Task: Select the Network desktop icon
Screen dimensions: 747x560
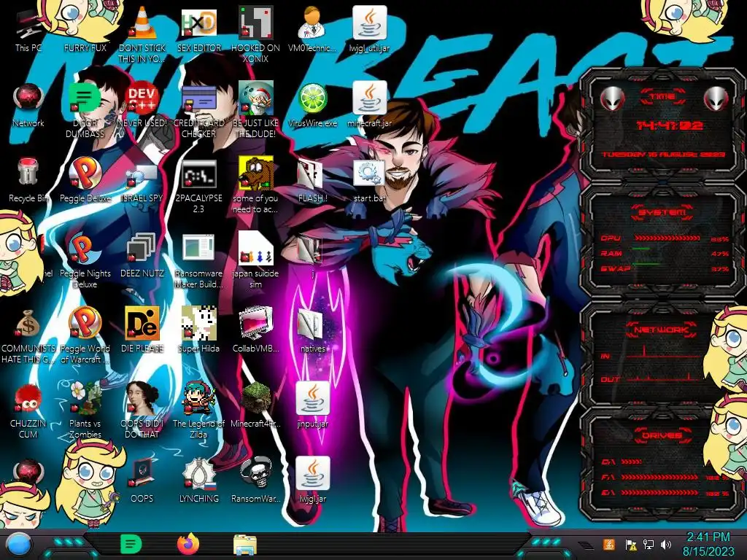Action: (x=28, y=99)
